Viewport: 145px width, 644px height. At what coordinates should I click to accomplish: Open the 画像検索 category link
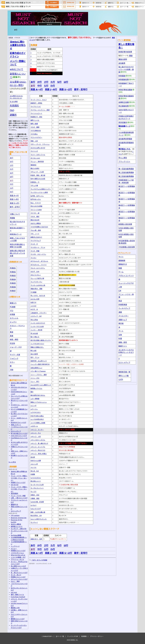122,260
